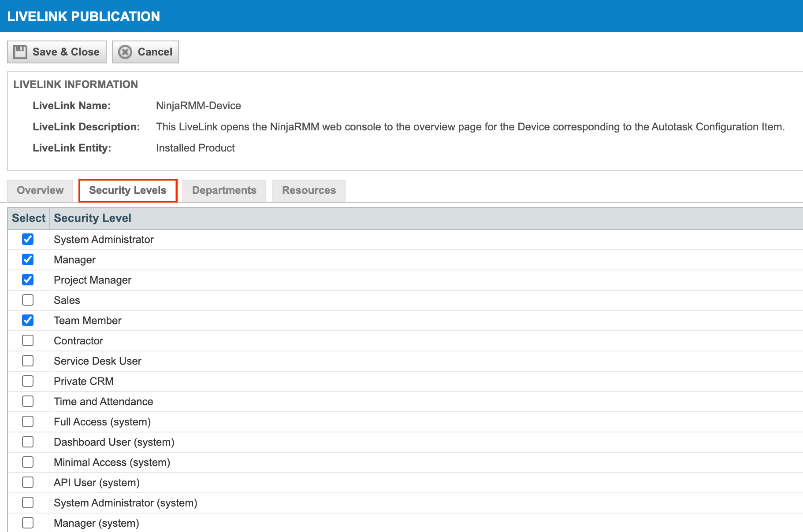
Task: Check the Contractor checkbox
Action: point(28,340)
